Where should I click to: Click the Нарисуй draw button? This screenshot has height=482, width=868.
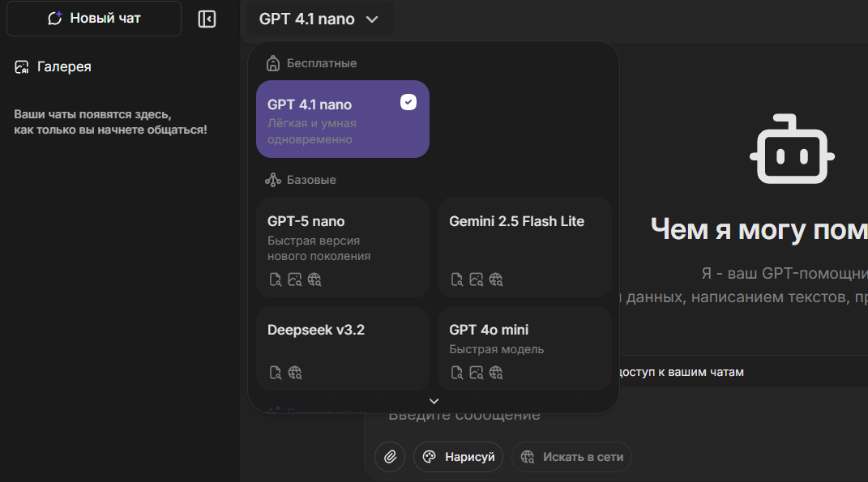(459, 457)
